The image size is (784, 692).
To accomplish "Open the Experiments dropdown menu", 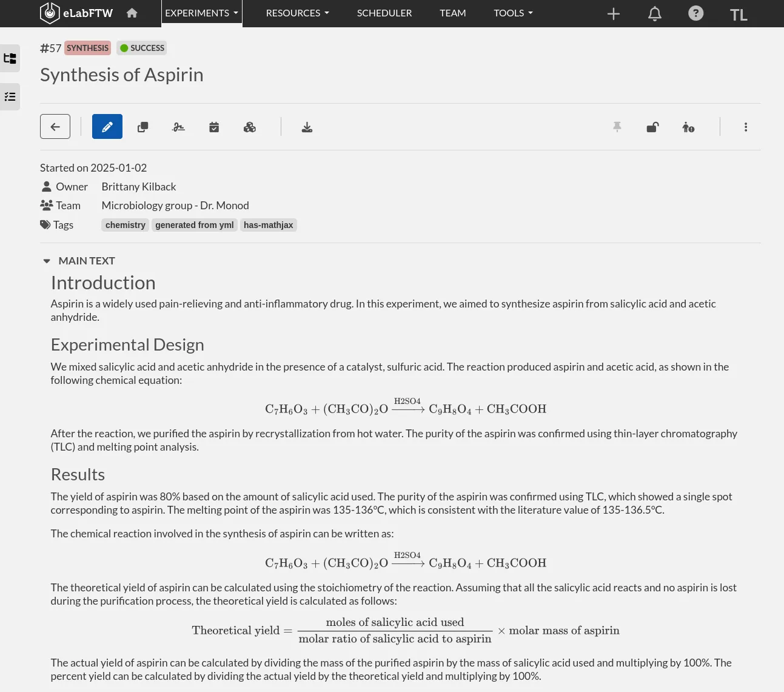I will pos(201,13).
